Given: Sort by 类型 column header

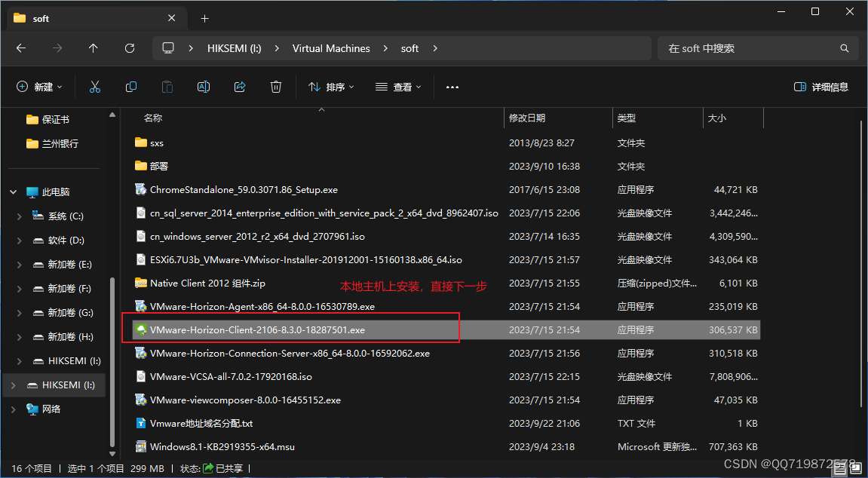Looking at the screenshot, I should [627, 118].
